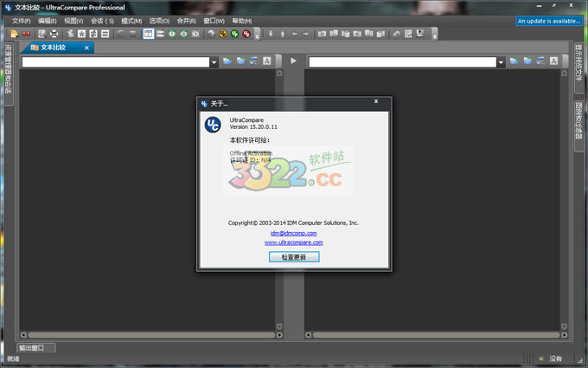
Task: Click the right file path input field
Action: 402,62
